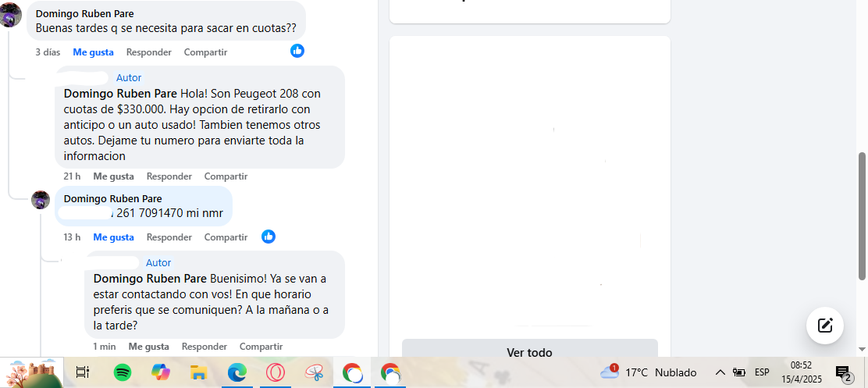
Task: Click Responder under the 13 h comment
Action: [169, 237]
